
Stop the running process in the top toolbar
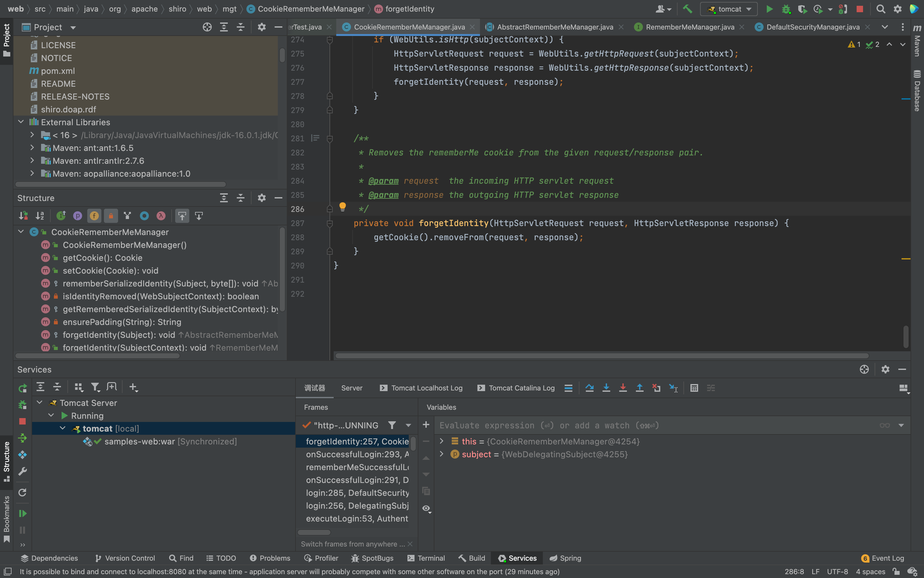(860, 9)
